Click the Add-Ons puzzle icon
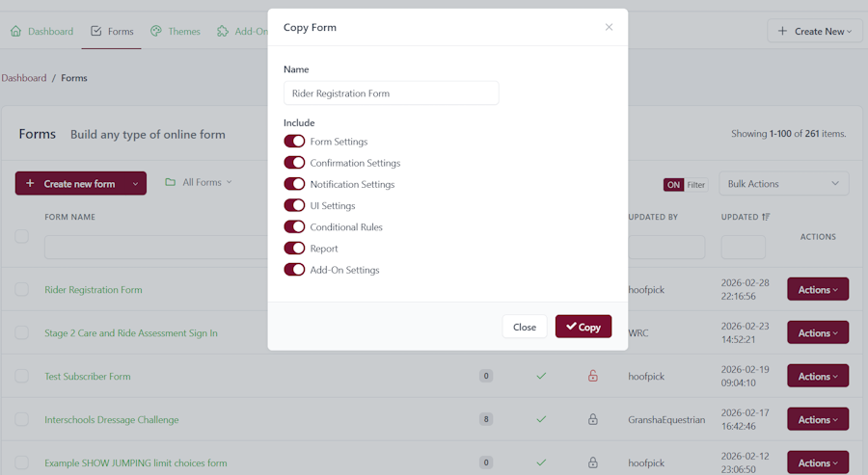Screen dimensions: 868x475 [x=223, y=32]
